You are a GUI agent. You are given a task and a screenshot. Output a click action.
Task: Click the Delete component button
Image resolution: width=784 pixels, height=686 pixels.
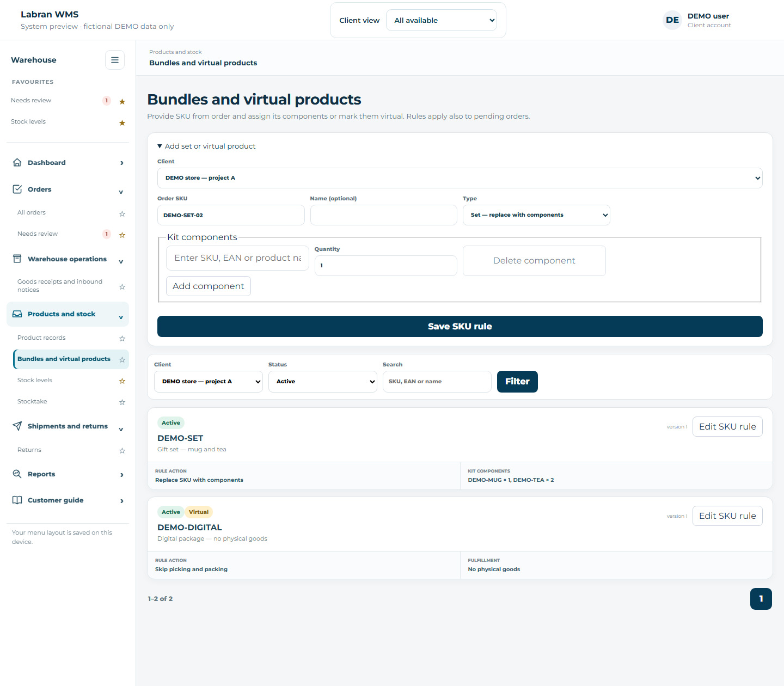[534, 261]
